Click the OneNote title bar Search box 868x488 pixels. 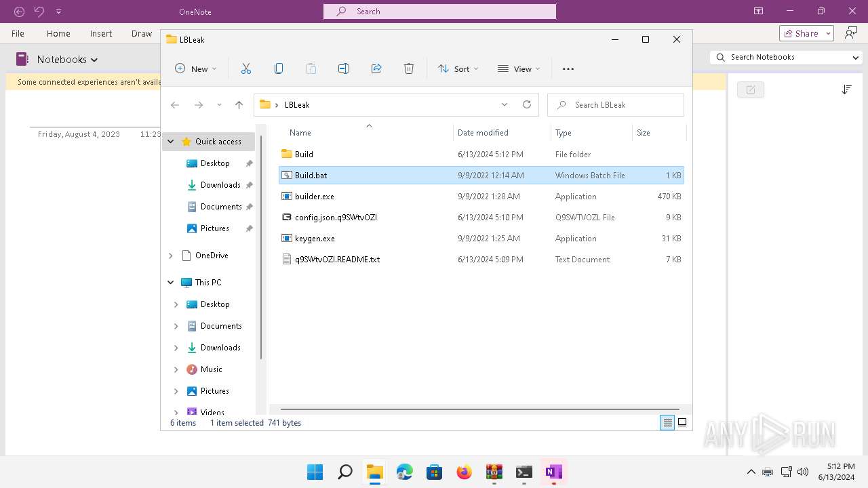440,12
